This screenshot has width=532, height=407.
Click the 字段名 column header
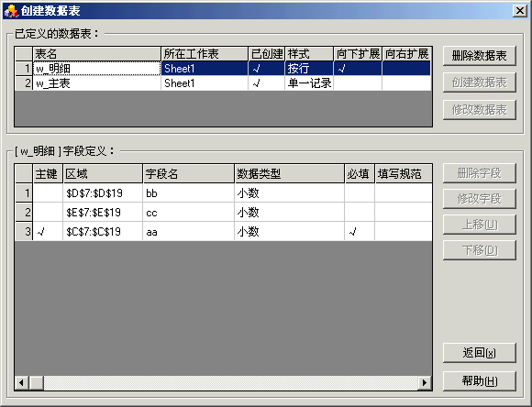point(188,174)
